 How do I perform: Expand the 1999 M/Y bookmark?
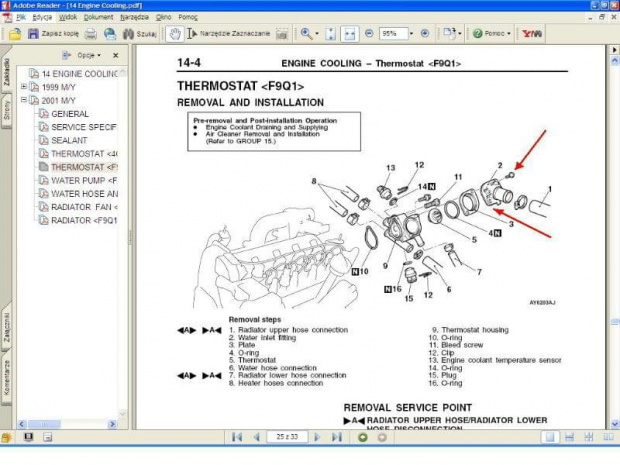(24, 87)
